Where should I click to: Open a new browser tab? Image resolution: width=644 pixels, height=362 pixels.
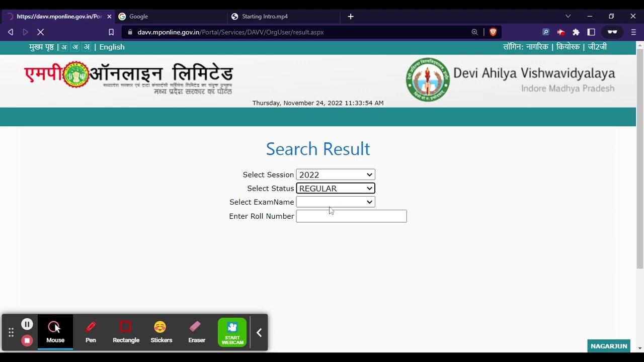click(351, 16)
